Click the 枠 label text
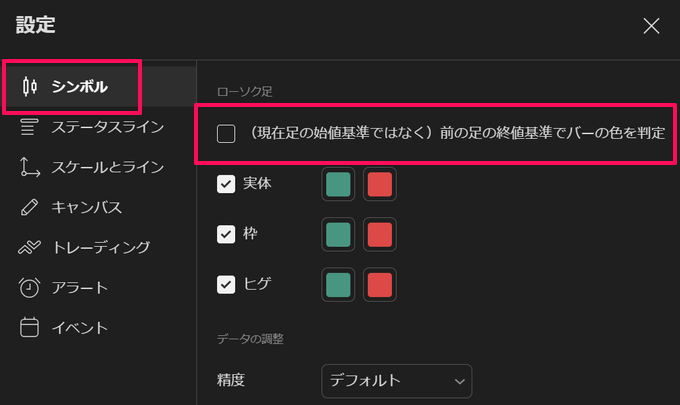The image size is (680, 405). click(x=250, y=234)
